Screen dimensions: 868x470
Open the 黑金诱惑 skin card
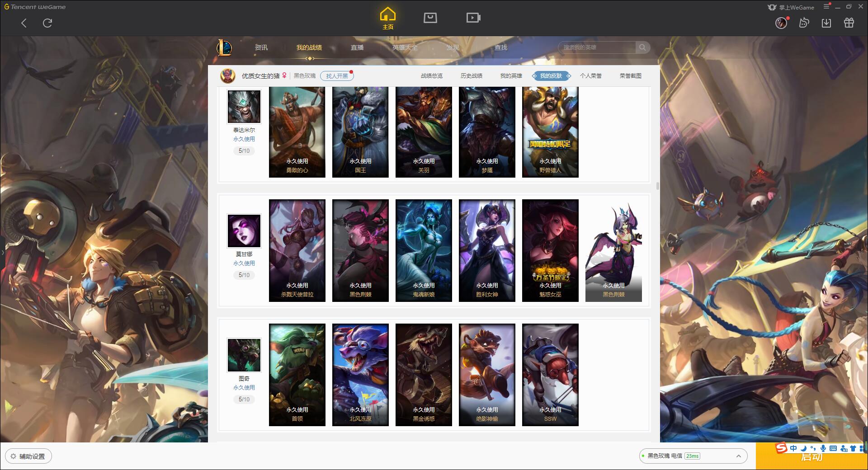coord(424,375)
